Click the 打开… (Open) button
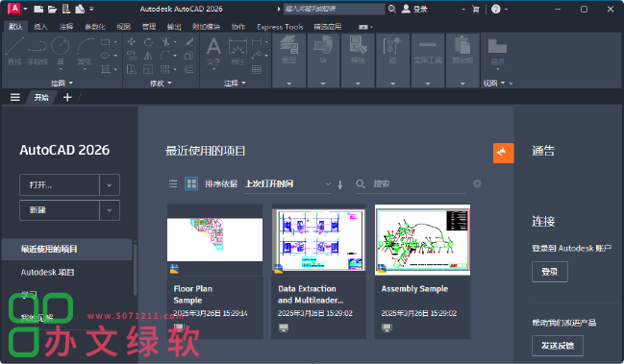 (60, 184)
